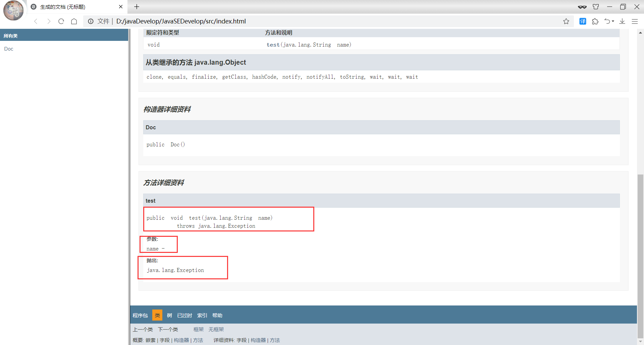
Task: Click the browser forward arrow
Action: [x=49, y=21]
